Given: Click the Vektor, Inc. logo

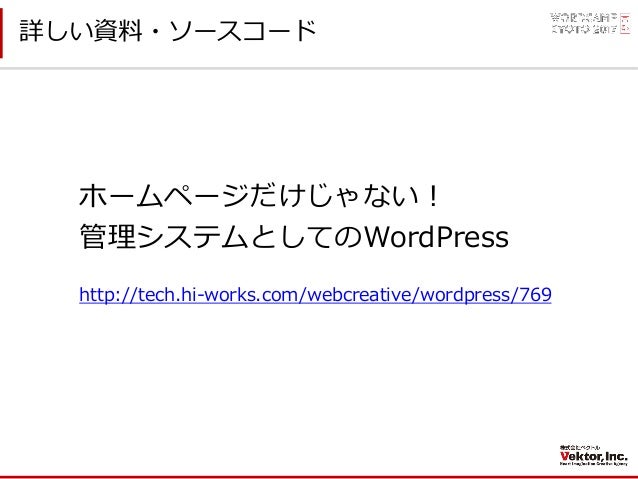Looking at the screenshot, I should pos(593,456).
